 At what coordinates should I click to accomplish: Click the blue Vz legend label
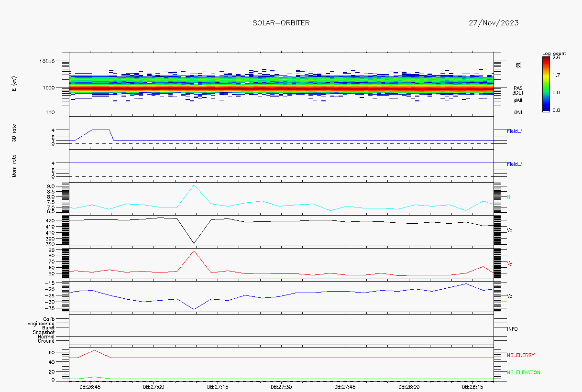[x=510, y=296]
